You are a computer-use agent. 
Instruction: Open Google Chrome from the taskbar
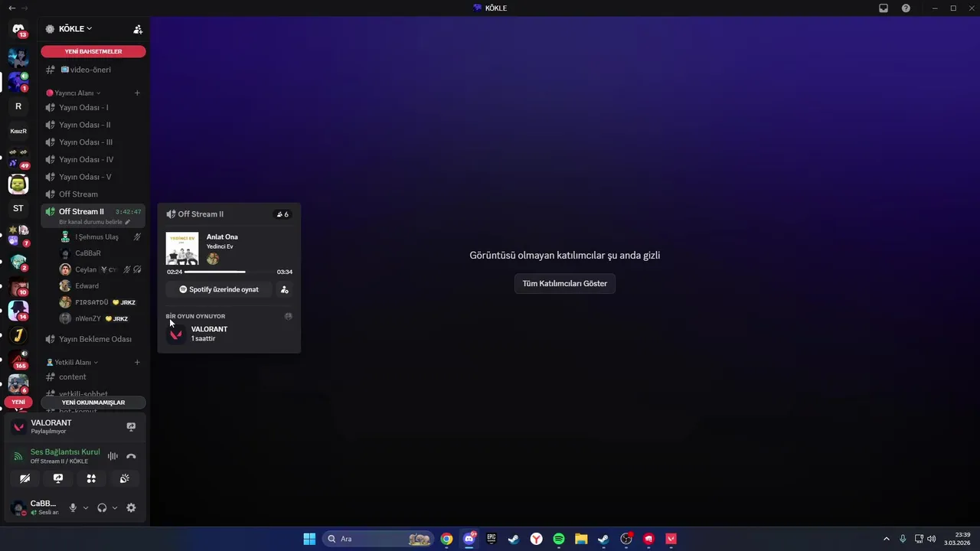[x=446, y=539]
